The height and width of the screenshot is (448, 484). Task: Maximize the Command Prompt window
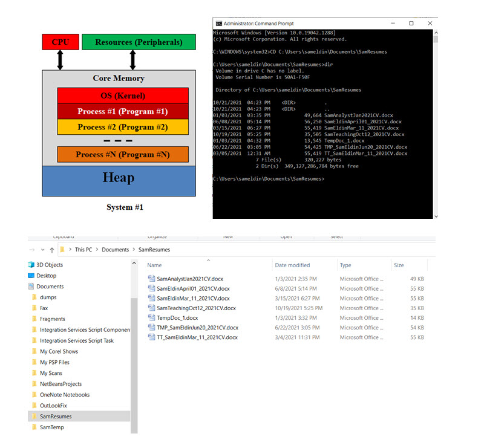(x=411, y=23)
